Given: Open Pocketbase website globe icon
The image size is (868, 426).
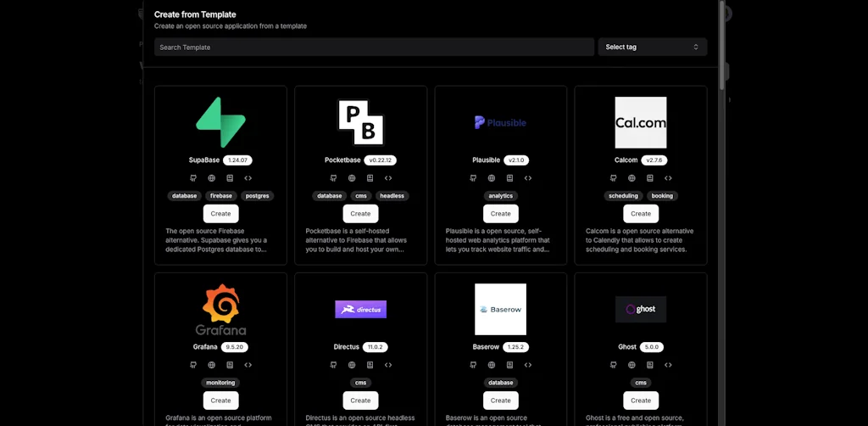Looking at the screenshot, I should pyautogui.click(x=352, y=178).
